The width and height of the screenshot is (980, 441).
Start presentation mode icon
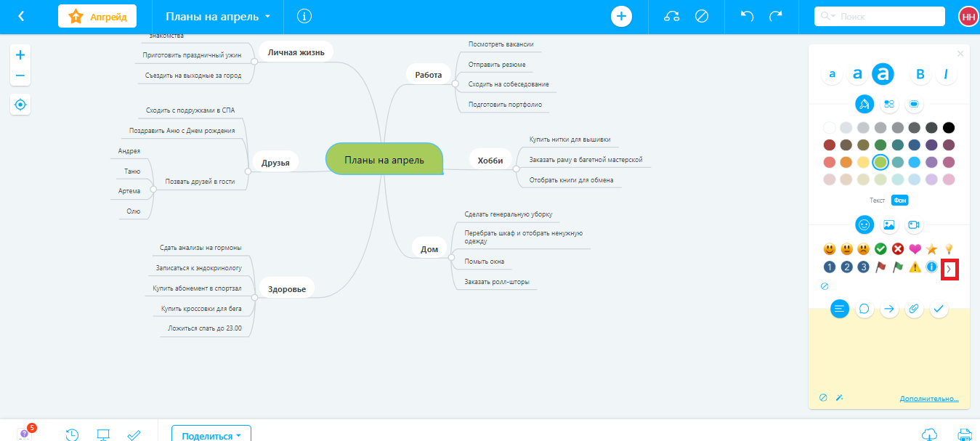(x=103, y=434)
